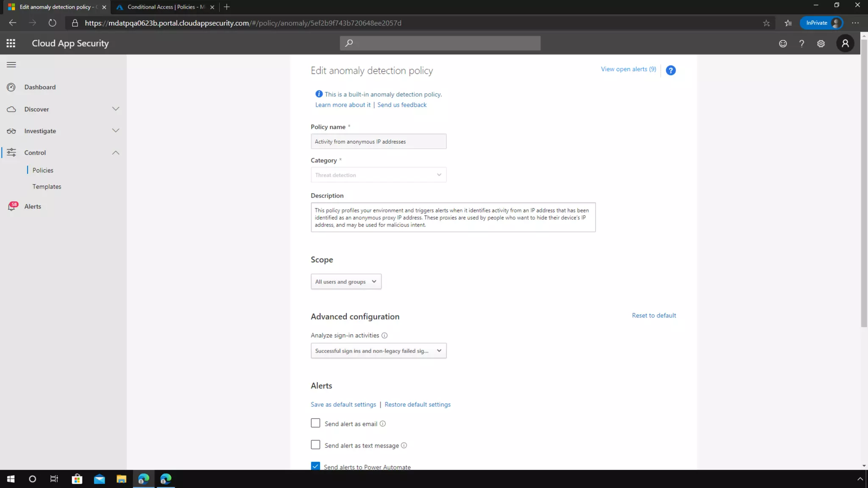Click info icon beside Analyze sign-in activities
Image resolution: width=868 pixels, height=488 pixels.
tap(384, 335)
